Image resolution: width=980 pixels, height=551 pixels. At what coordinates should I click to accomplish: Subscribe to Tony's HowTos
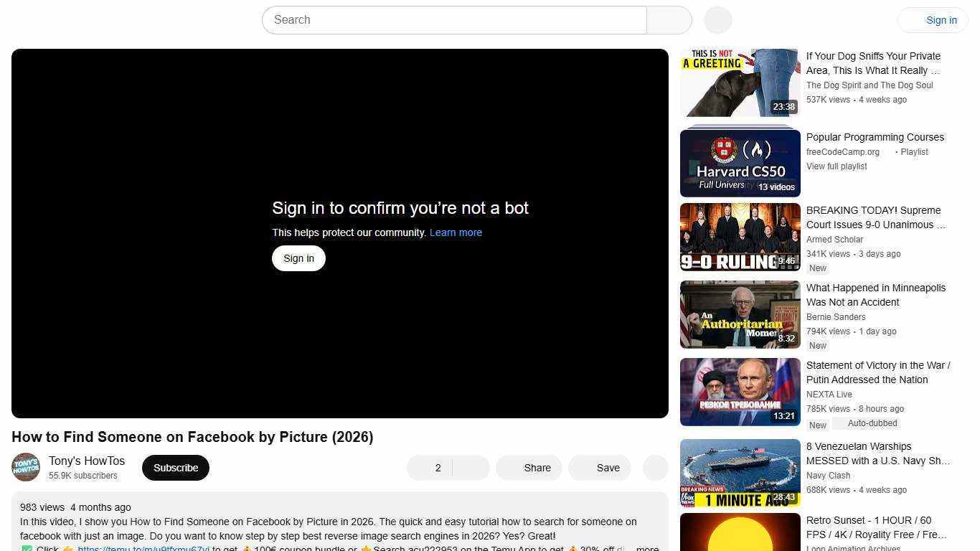point(175,467)
